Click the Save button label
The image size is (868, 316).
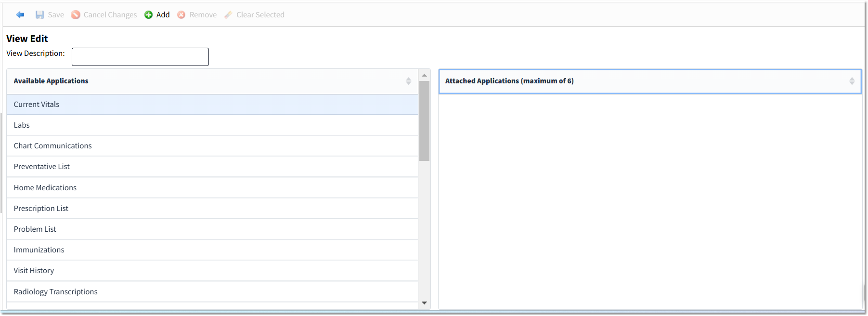[56, 15]
